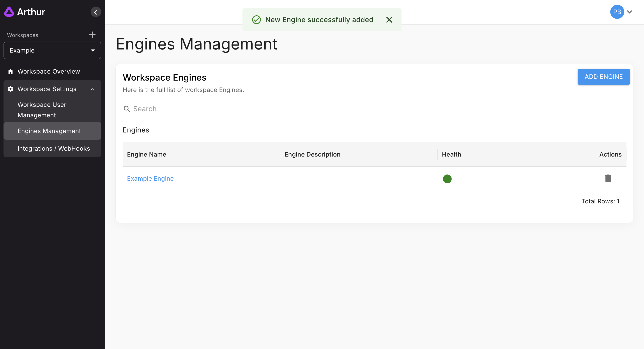Open the Example workspace dropdown

[x=52, y=50]
